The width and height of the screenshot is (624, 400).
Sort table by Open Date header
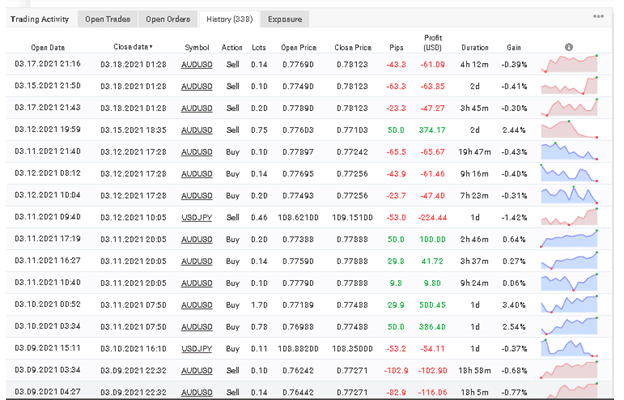(x=48, y=47)
